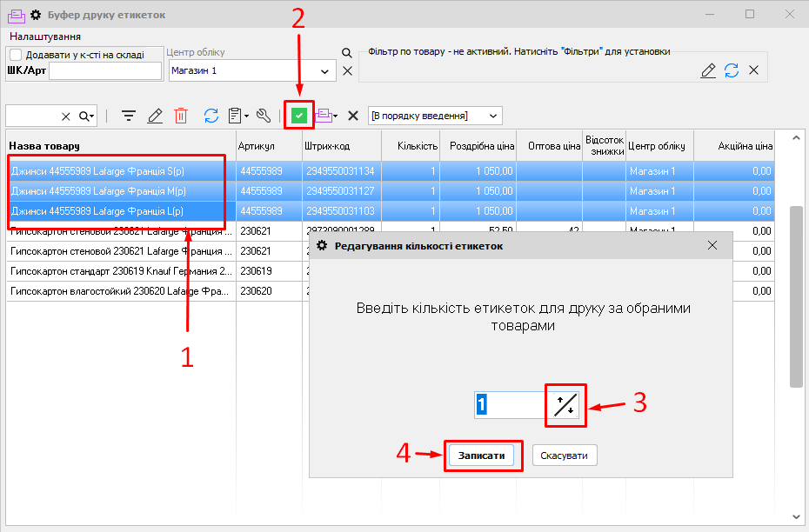This screenshot has height=532, width=809.
Task: Click the blue refresh icon in toolbar
Action: (211, 116)
